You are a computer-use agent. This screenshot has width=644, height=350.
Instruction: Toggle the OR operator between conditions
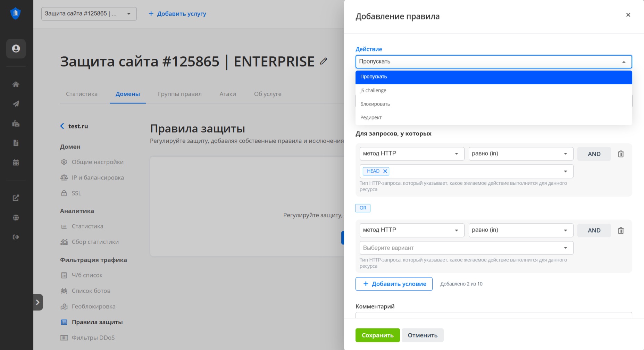coord(363,208)
